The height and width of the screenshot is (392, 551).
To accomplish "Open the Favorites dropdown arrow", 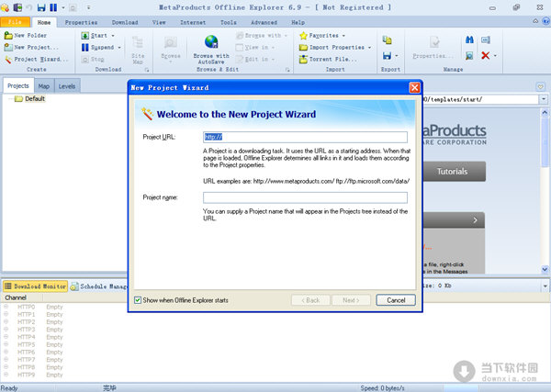I will click(x=343, y=36).
